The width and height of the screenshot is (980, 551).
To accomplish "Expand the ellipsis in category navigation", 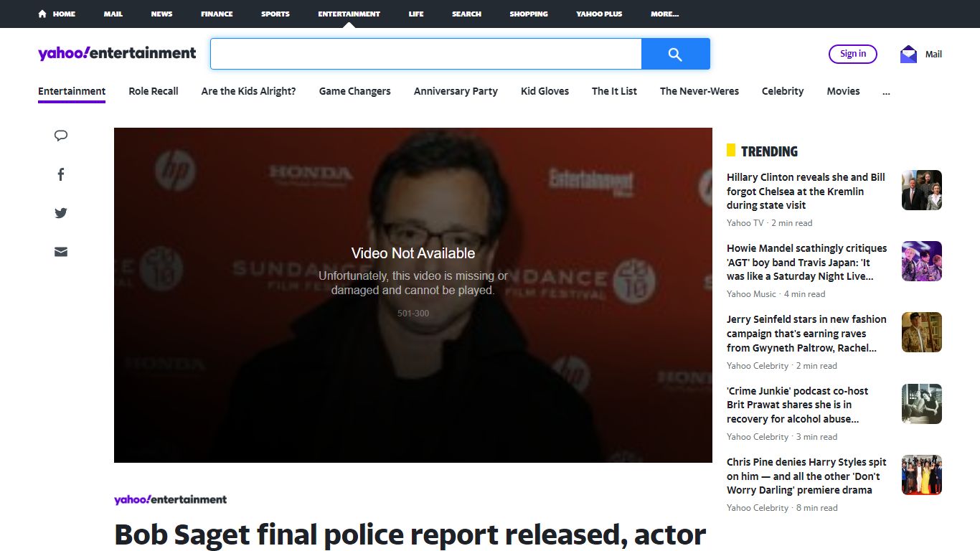I will [886, 91].
